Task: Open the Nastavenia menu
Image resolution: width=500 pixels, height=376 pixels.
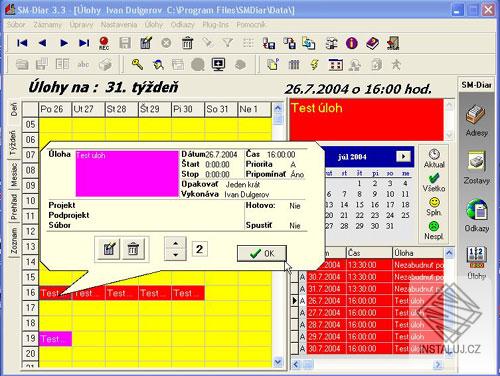Action: tap(119, 25)
